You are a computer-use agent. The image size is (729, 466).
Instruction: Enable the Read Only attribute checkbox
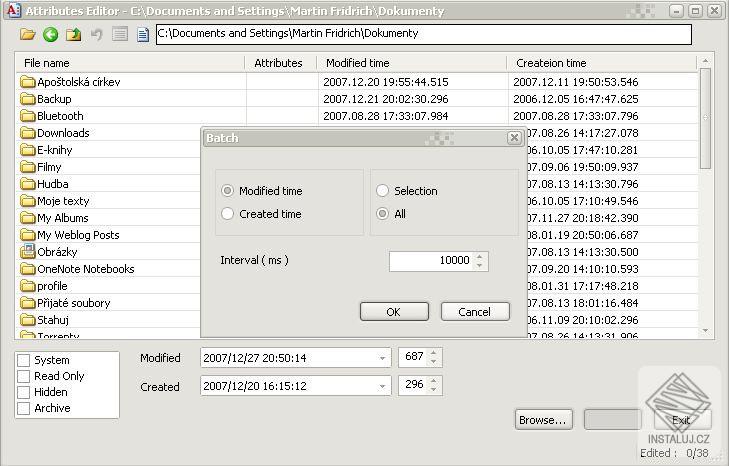pos(24,376)
